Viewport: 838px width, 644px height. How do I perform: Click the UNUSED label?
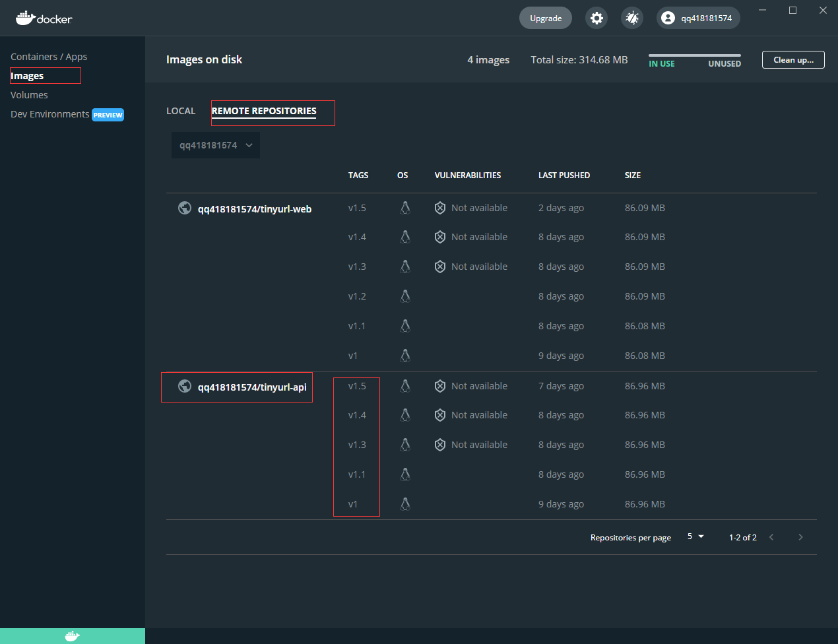[725, 64]
